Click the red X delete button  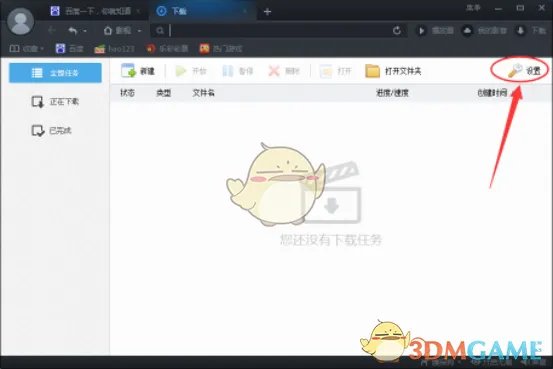tap(284, 71)
